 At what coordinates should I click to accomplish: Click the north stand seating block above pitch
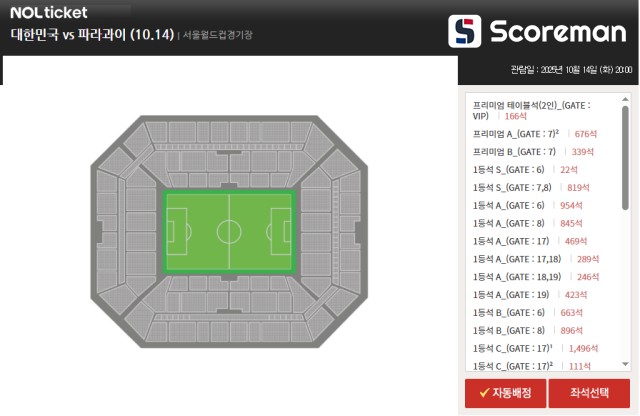(x=228, y=160)
